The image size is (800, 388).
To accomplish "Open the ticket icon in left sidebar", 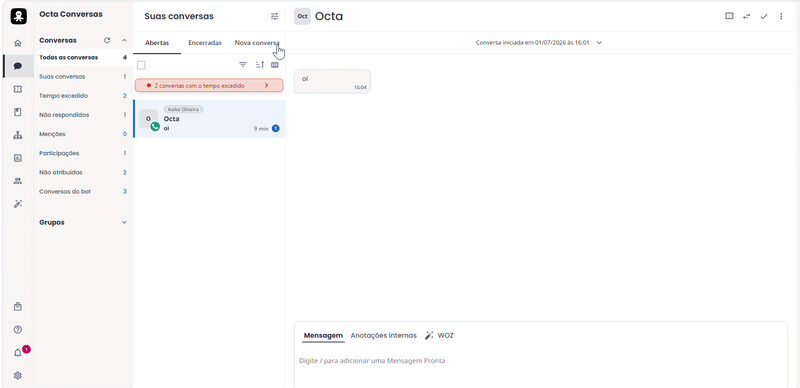I will (18, 89).
